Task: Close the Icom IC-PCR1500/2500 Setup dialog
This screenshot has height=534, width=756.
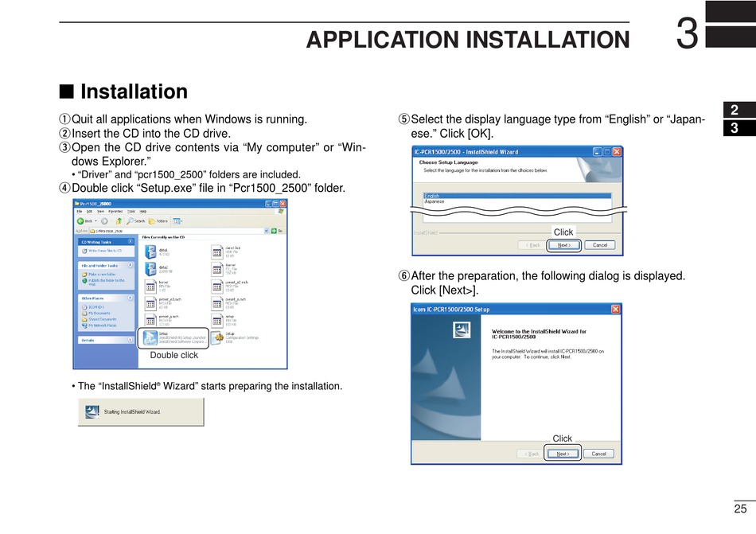Action: (x=616, y=309)
